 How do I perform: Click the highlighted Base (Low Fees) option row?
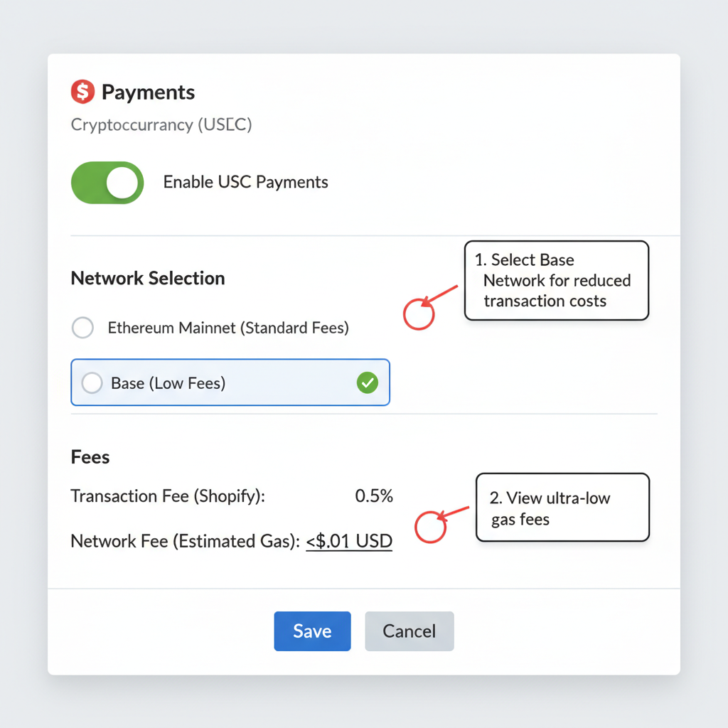tap(230, 382)
